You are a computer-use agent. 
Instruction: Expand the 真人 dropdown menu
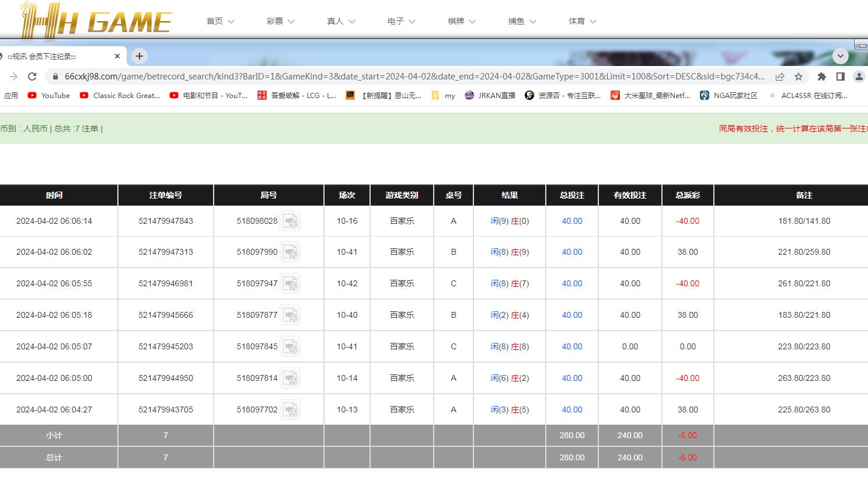[341, 21]
